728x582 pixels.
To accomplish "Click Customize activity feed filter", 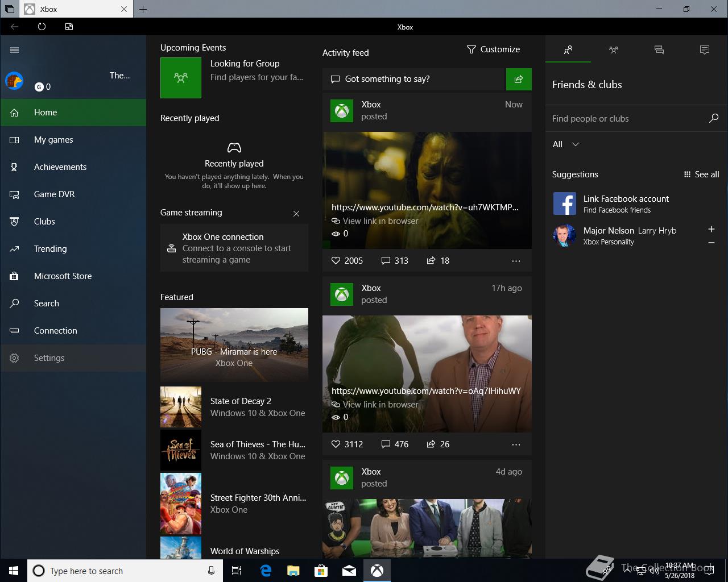I will (493, 49).
